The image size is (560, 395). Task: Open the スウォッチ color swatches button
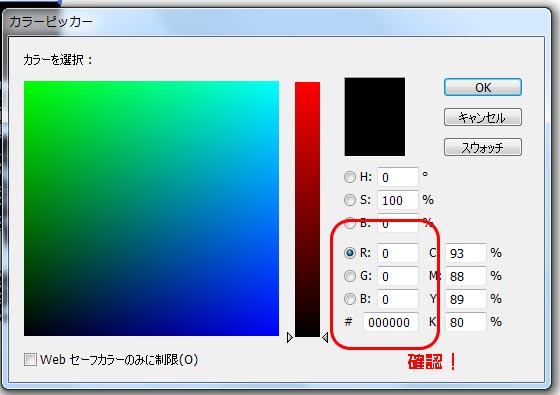pyautogui.click(x=482, y=147)
